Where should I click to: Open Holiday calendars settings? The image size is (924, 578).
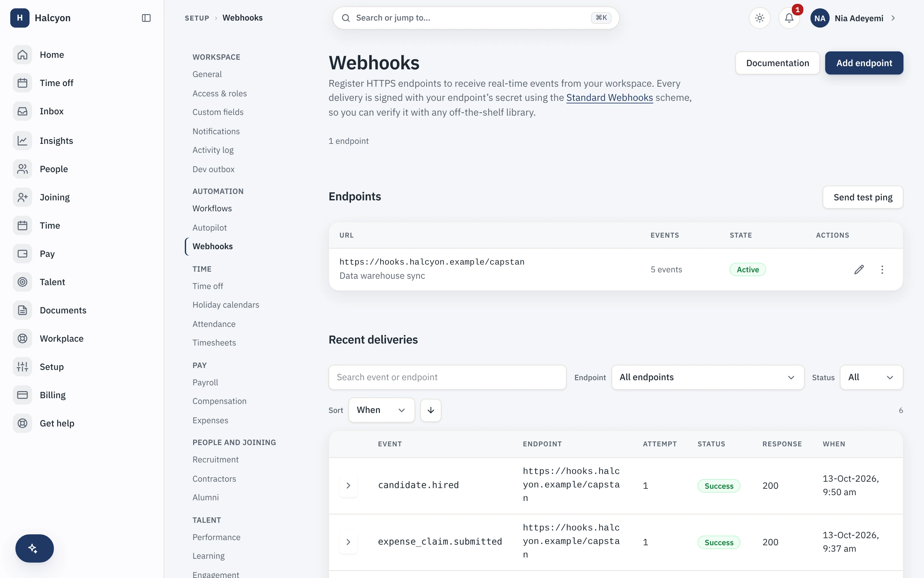pyautogui.click(x=226, y=305)
